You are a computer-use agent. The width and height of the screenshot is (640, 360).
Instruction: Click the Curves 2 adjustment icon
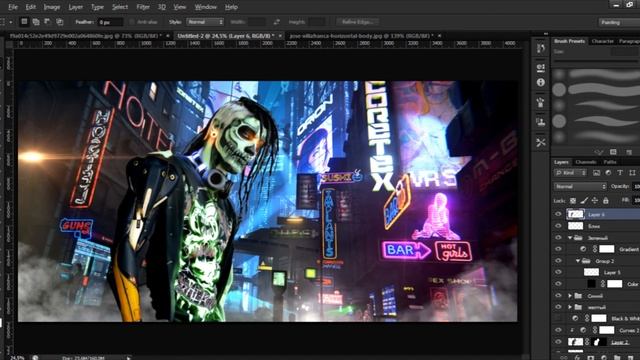click(583, 330)
